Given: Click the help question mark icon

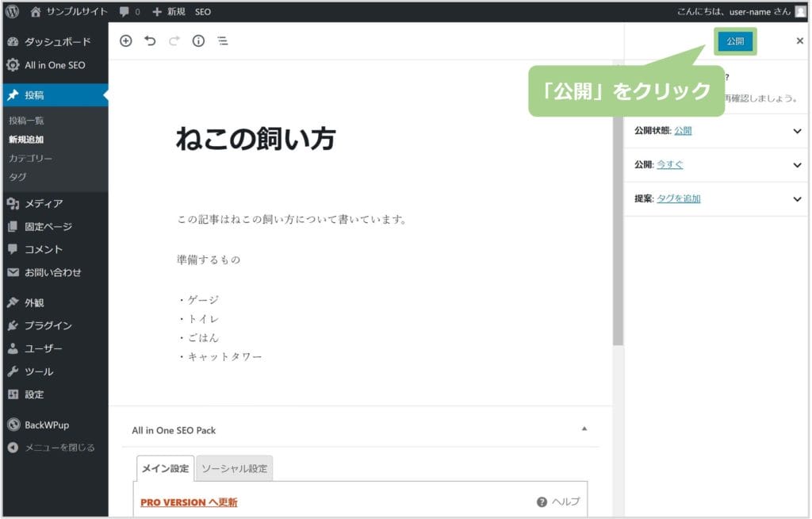Looking at the screenshot, I should [542, 502].
